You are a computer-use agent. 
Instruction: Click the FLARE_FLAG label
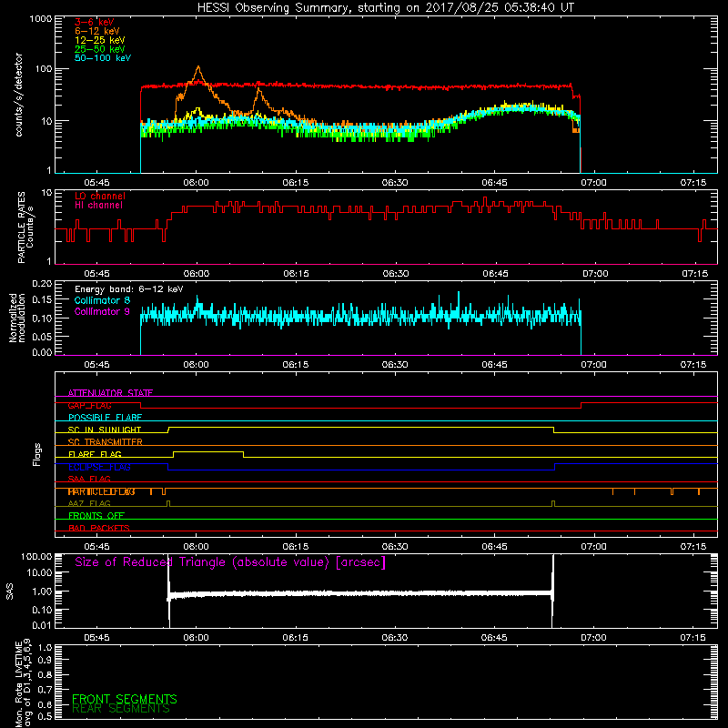(95, 454)
